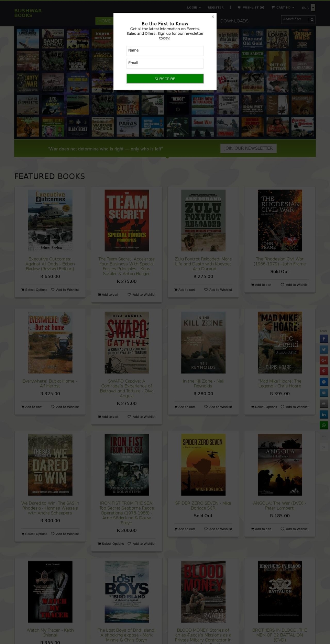This screenshot has width=330, height=644.
Task: Click the green SUBSCRIBE button
Action: [x=165, y=79]
